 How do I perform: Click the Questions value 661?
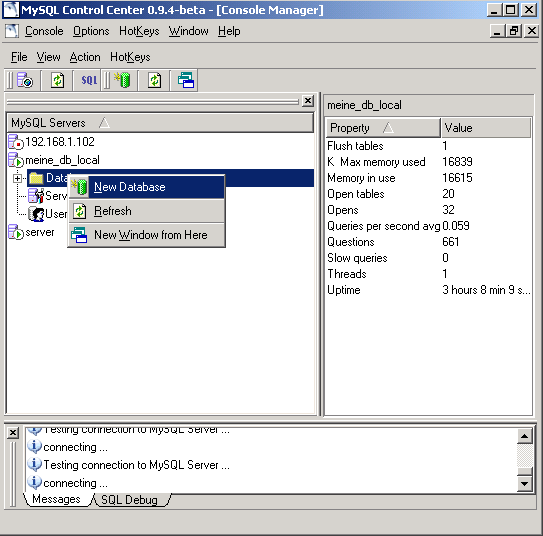tap(451, 242)
